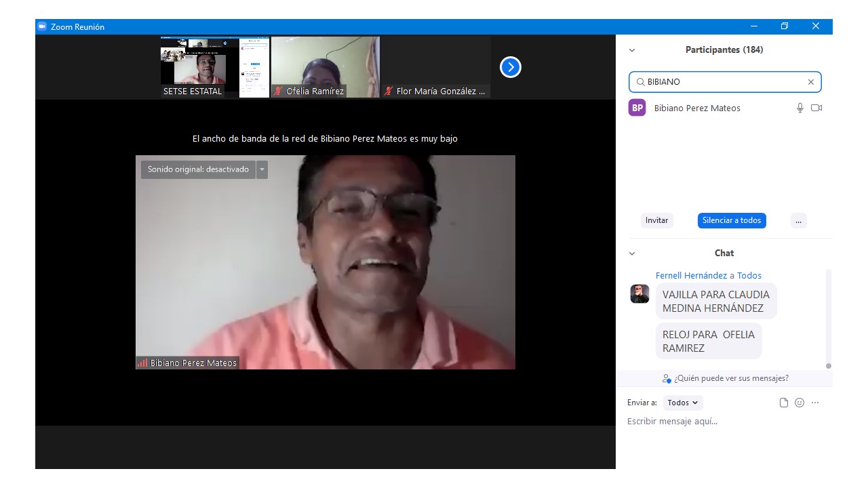This screenshot has width=868, height=488.
Task: Collapse the Chat panel chevron
Action: [632, 253]
